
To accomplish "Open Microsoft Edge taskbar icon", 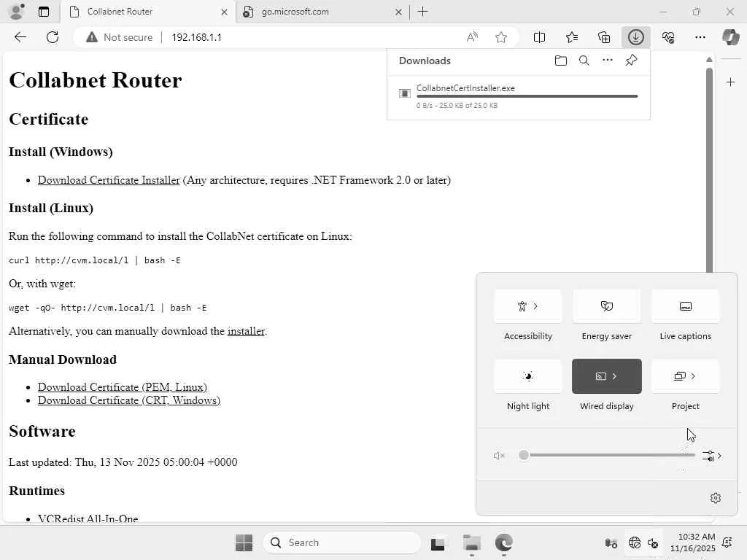I will (x=503, y=542).
